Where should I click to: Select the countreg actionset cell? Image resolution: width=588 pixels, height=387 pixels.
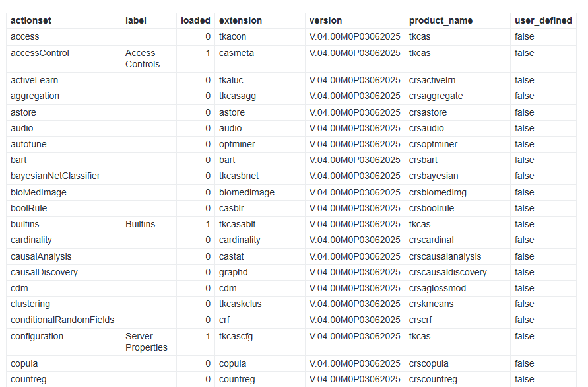click(29, 379)
